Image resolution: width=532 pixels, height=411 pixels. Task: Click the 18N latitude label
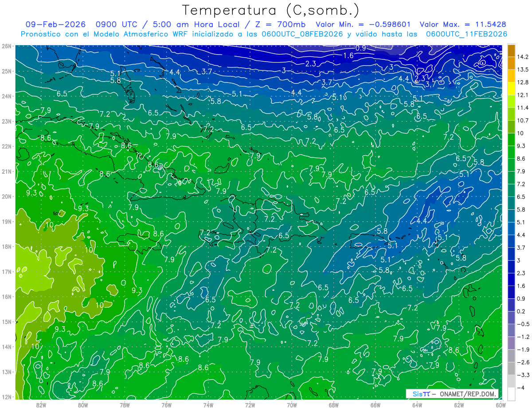point(7,247)
